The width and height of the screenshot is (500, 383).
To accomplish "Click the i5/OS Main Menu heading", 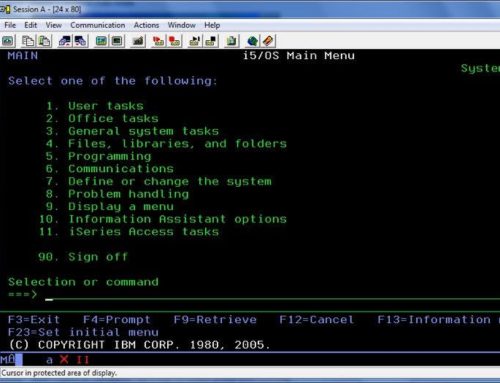I will click(x=299, y=55).
